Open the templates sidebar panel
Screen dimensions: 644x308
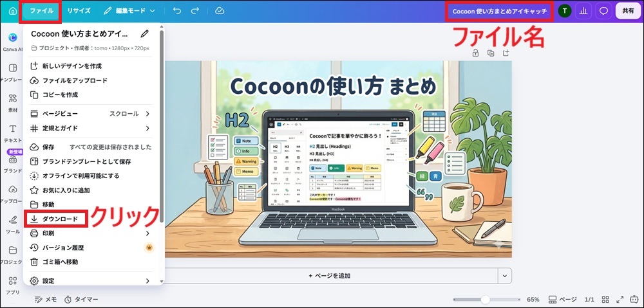[12, 72]
